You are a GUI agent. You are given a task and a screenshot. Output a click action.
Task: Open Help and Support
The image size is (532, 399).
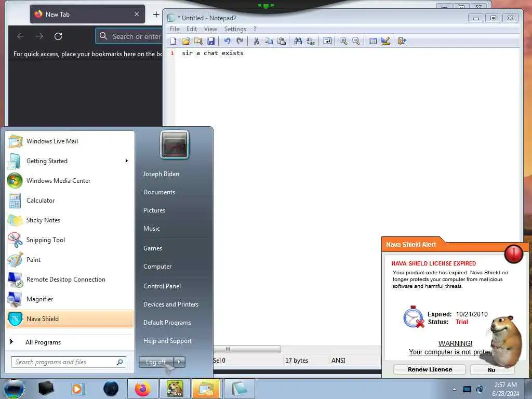click(x=168, y=341)
